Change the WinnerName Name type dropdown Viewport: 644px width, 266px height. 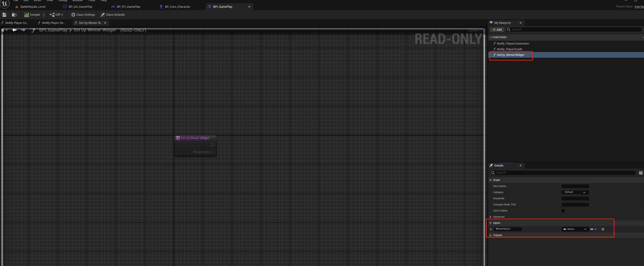click(575, 229)
